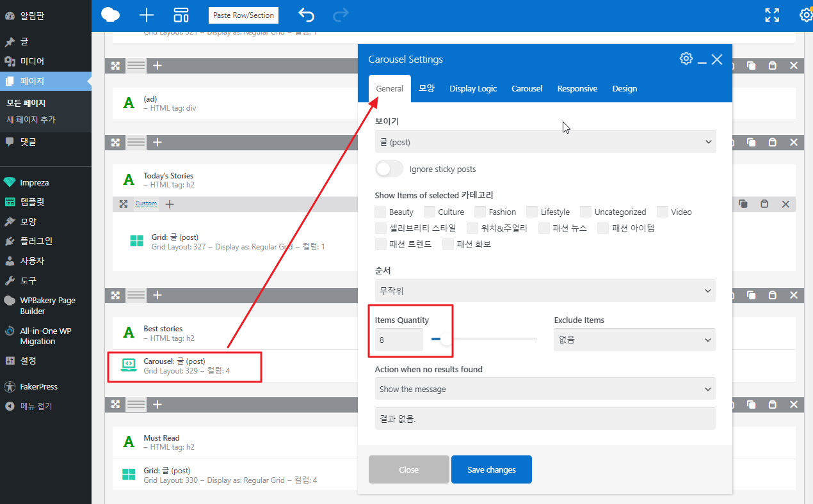Open the 순서 dropdown showing 무작위
Image resolution: width=813 pixels, height=504 pixels.
(545, 290)
